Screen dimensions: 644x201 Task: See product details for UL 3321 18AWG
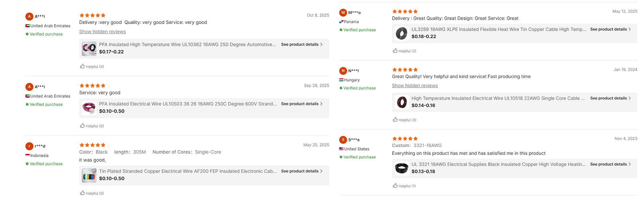(x=610, y=164)
